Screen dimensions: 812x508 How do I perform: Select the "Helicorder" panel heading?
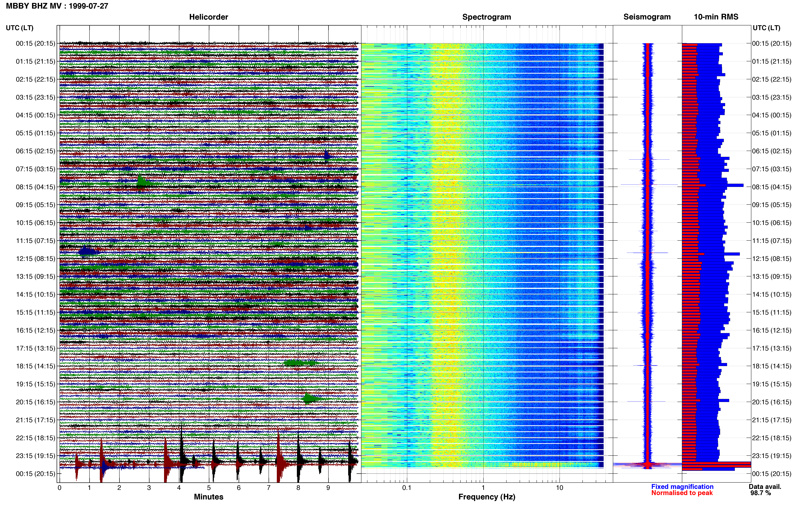(209, 17)
